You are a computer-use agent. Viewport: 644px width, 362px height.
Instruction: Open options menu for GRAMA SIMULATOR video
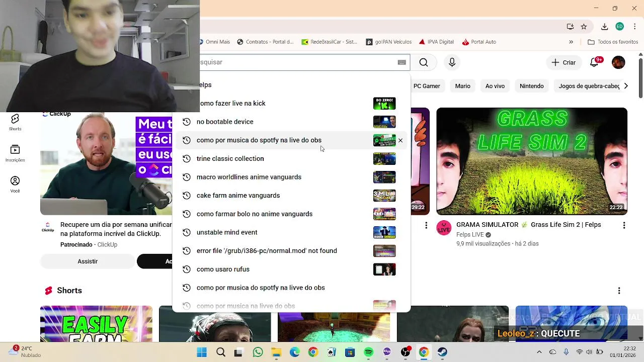tap(624, 226)
